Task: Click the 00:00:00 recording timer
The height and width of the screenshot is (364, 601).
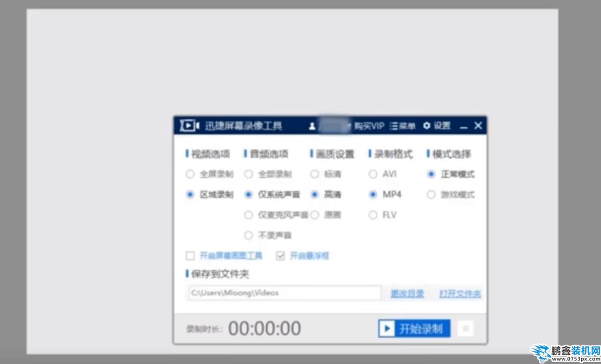Action: click(x=264, y=328)
